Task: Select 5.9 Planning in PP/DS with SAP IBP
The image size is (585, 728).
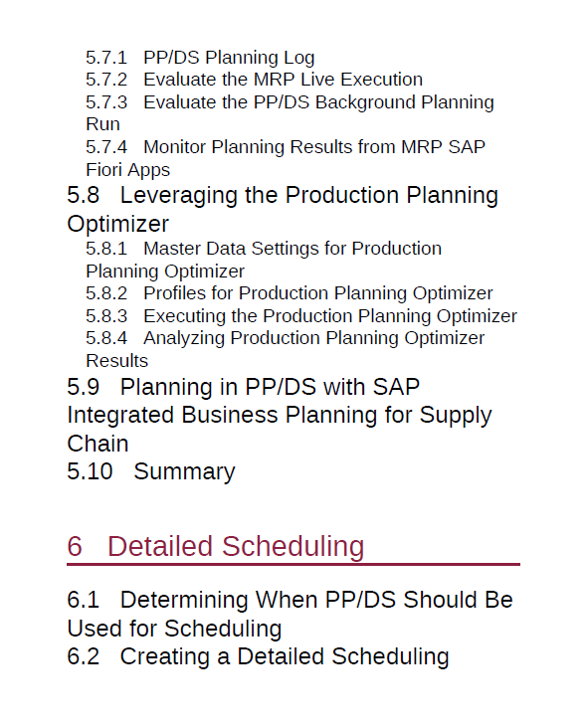Action: point(279,415)
